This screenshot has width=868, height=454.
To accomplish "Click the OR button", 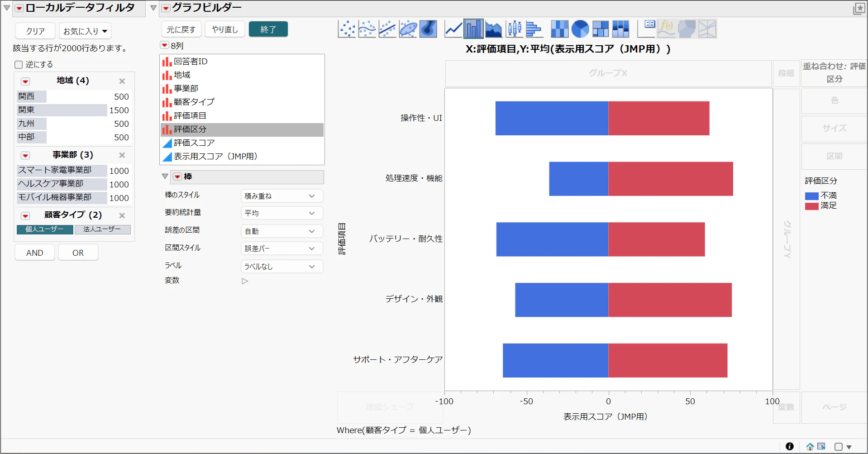I will point(78,253).
